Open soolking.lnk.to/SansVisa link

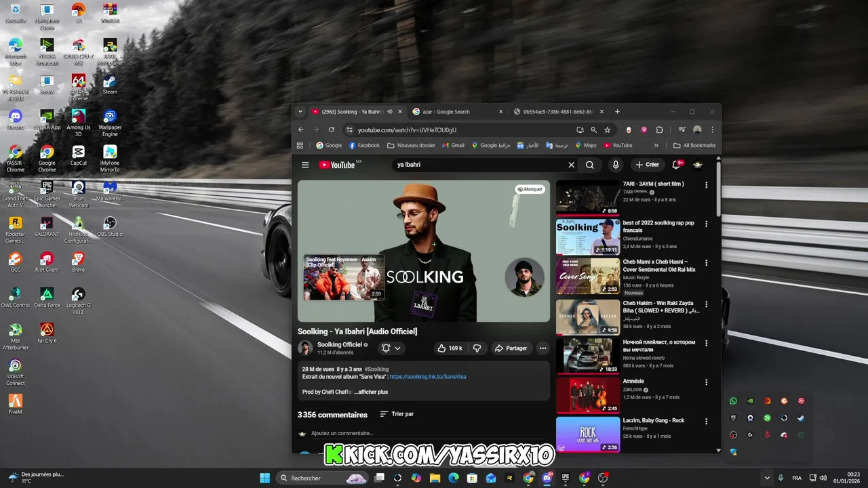click(428, 377)
